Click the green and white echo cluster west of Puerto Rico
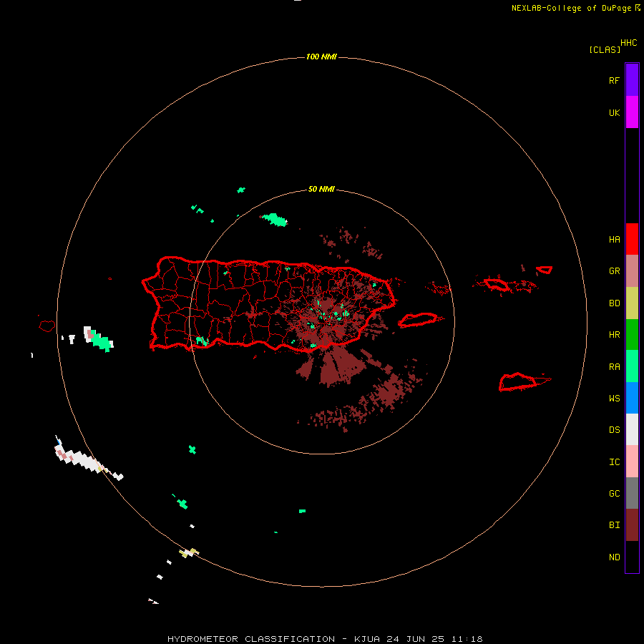The image size is (644, 644). tap(98, 339)
